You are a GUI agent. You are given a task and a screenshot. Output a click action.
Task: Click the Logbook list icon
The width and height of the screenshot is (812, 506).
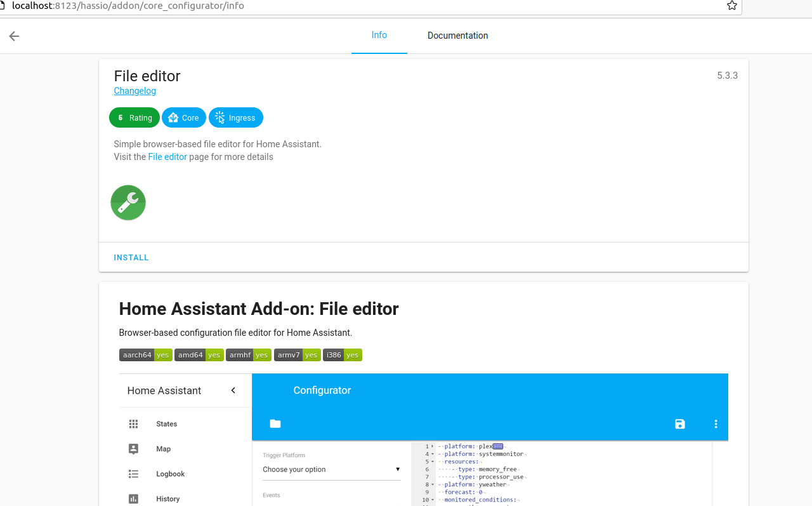pyautogui.click(x=133, y=474)
